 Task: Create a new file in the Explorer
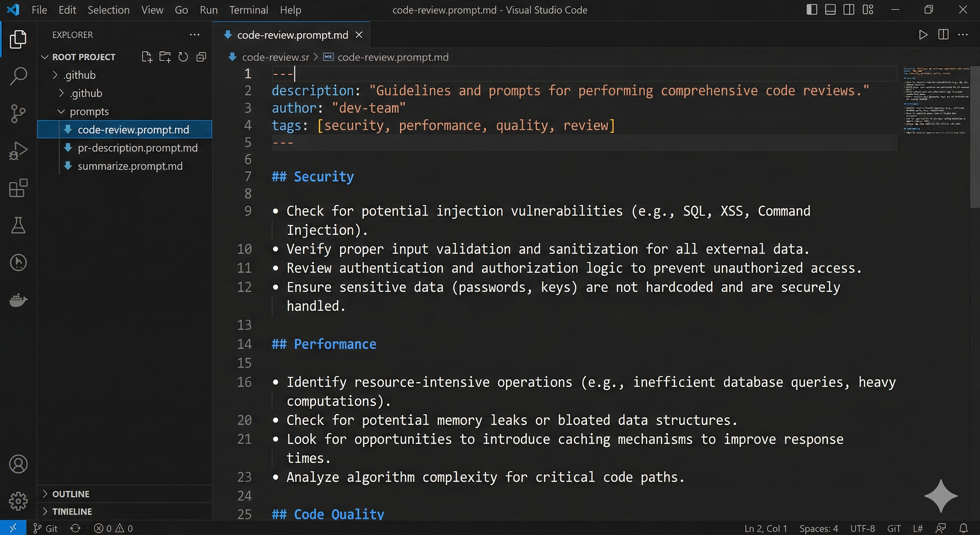147,57
